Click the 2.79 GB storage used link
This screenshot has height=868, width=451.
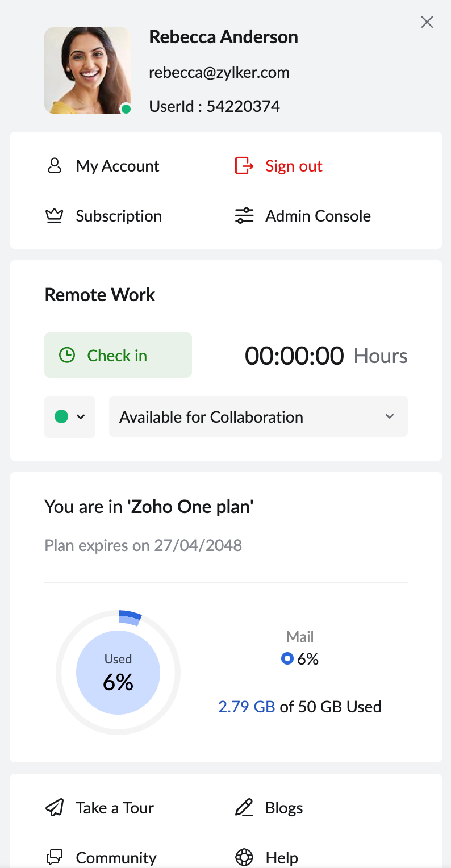coord(247,707)
